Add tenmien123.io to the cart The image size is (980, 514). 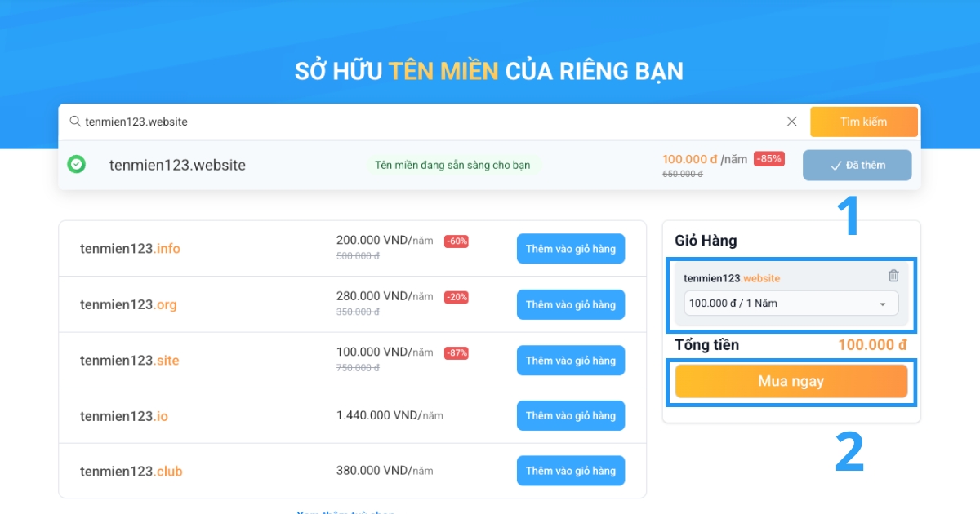[570, 415]
